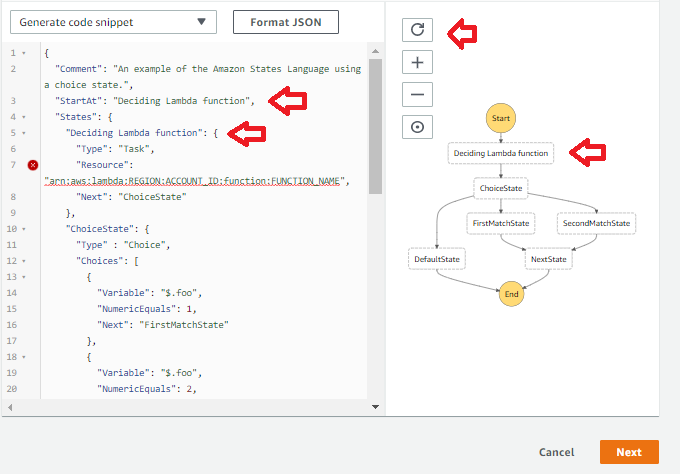Viewport: 681px width, 474px height.
Task: Collapse the States block at line 4
Action: click(x=24, y=116)
